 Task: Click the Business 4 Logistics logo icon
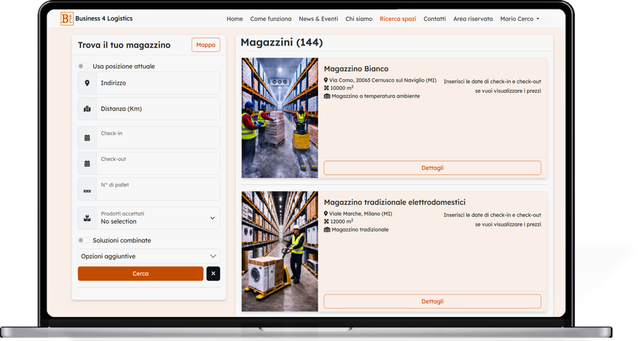[x=67, y=19]
